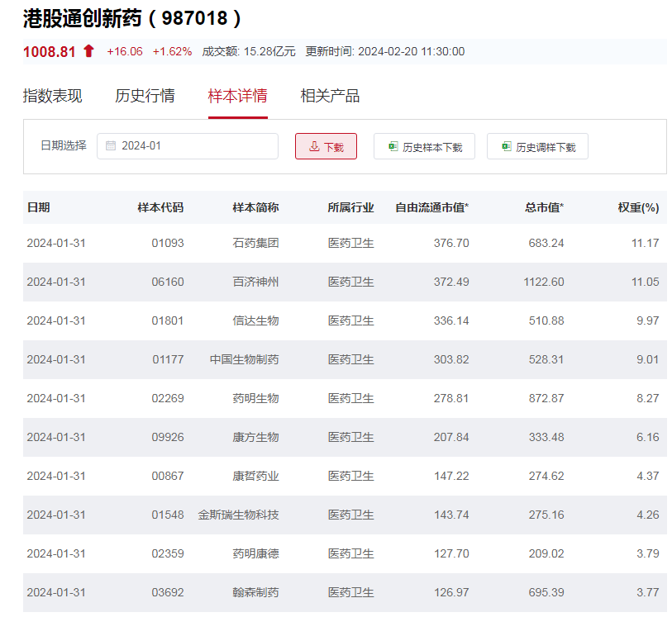Screen dimensions: 672x617
Task: Click sample code 02359
Action: click(x=168, y=553)
